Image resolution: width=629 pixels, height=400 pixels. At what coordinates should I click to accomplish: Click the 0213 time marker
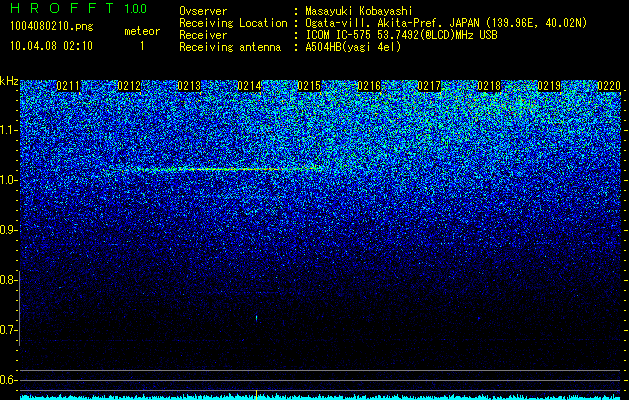pyautogui.click(x=189, y=86)
